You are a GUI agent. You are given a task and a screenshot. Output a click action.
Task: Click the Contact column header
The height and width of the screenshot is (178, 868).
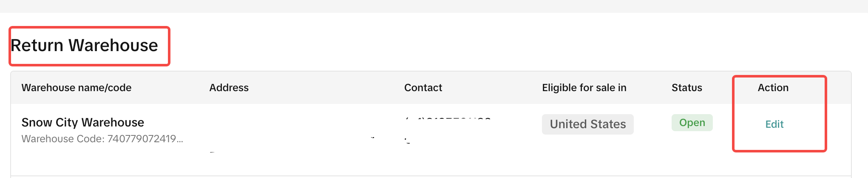pos(423,88)
